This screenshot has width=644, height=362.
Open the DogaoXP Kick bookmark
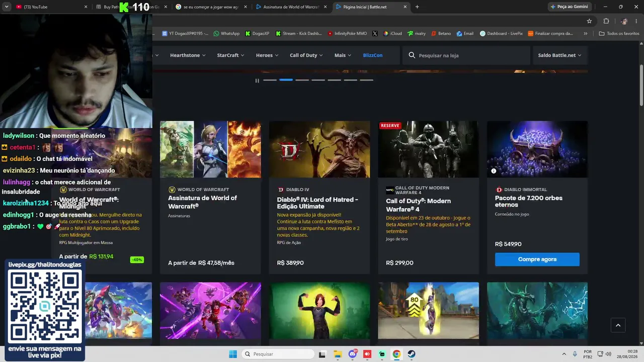[x=257, y=34]
